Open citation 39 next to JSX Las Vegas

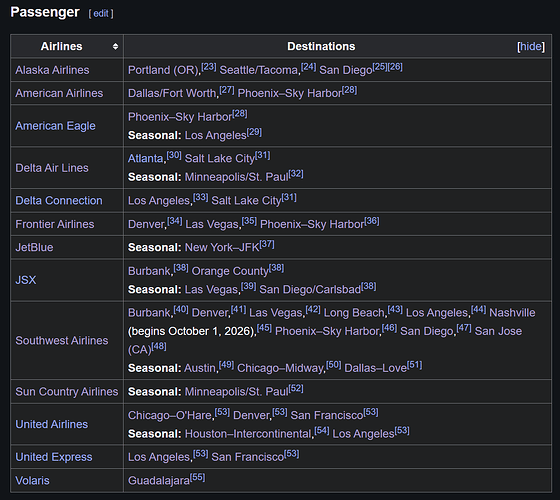pyautogui.click(x=249, y=286)
